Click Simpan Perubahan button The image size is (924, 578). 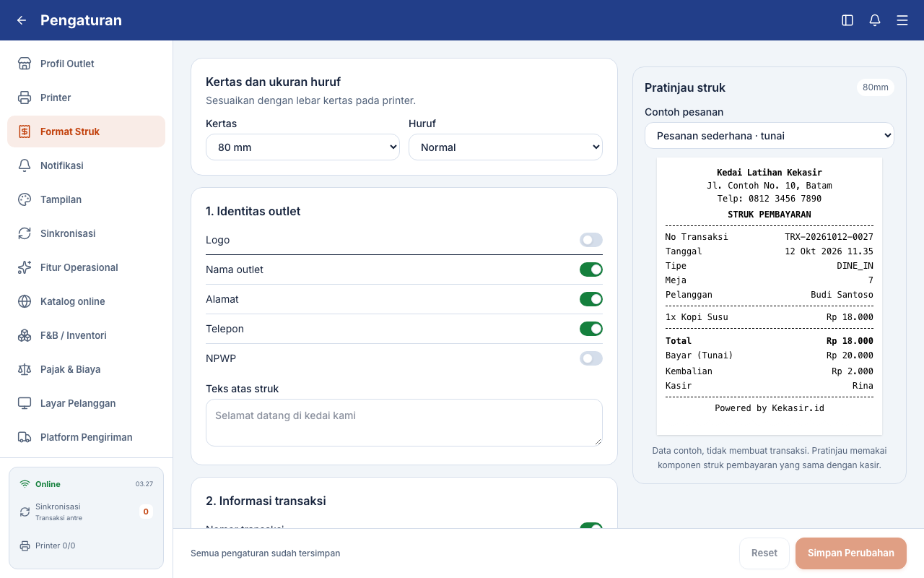pyautogui.click(x=851, y=553)
